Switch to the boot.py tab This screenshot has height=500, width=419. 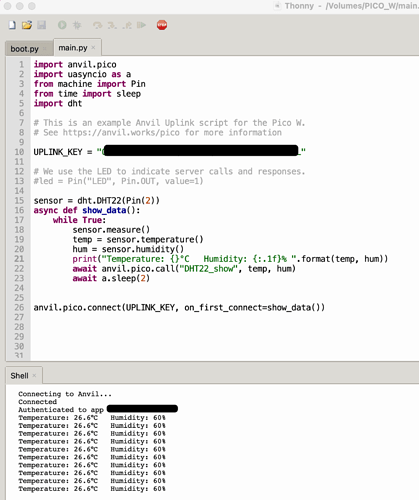click(24, 49)
